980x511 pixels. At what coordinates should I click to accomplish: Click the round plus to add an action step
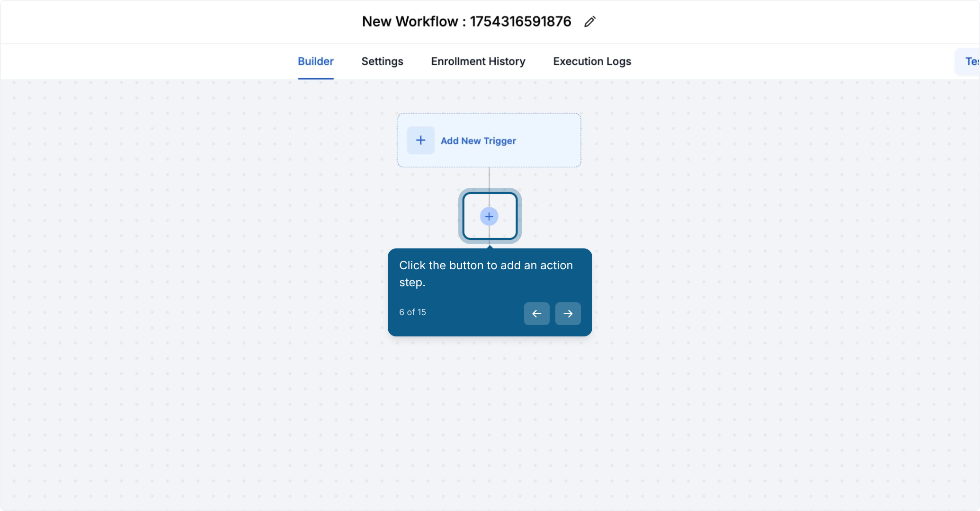point(489,216)
